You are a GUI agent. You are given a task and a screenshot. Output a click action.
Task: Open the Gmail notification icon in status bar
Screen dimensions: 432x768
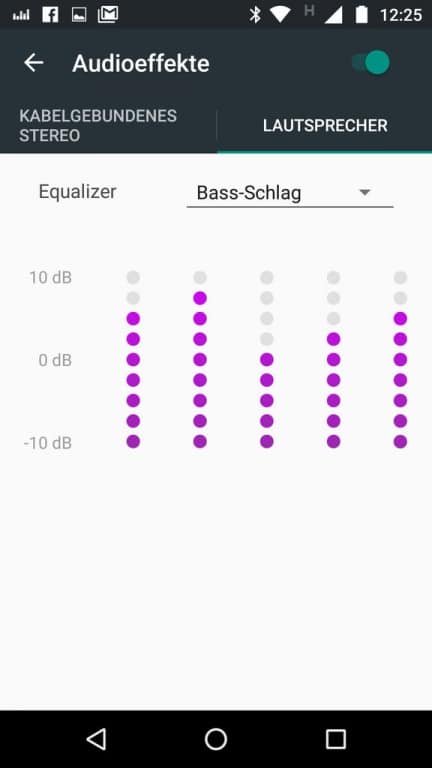click(x=108, y=15)
